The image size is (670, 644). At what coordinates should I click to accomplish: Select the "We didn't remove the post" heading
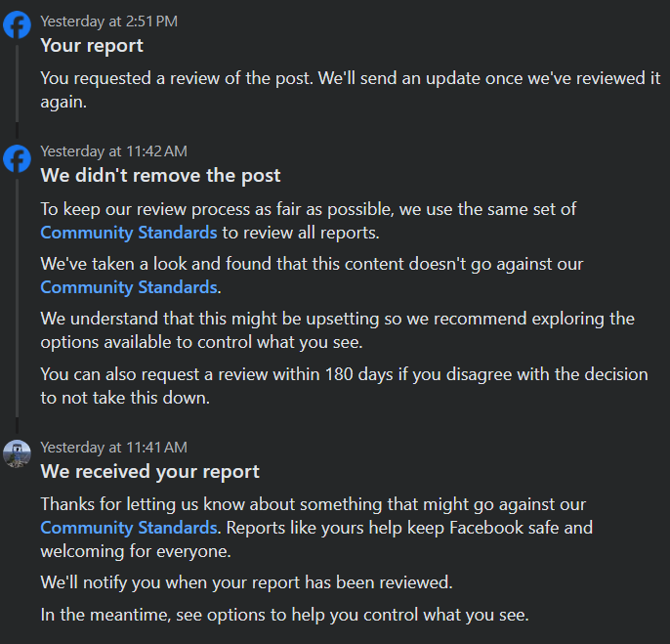tap(160, 176)
